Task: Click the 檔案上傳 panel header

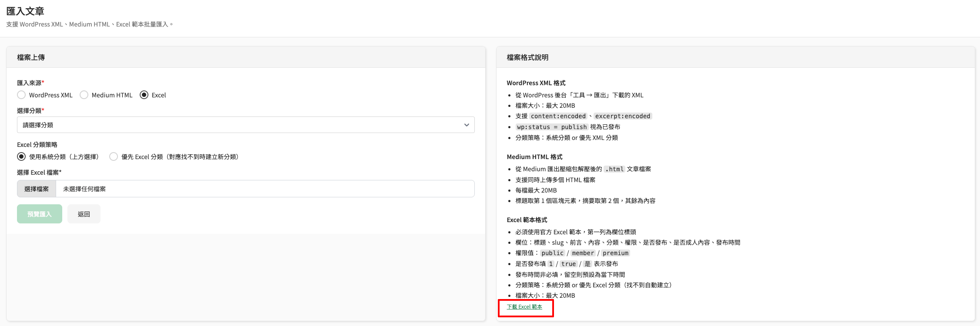Action: (x=246, y=57)
